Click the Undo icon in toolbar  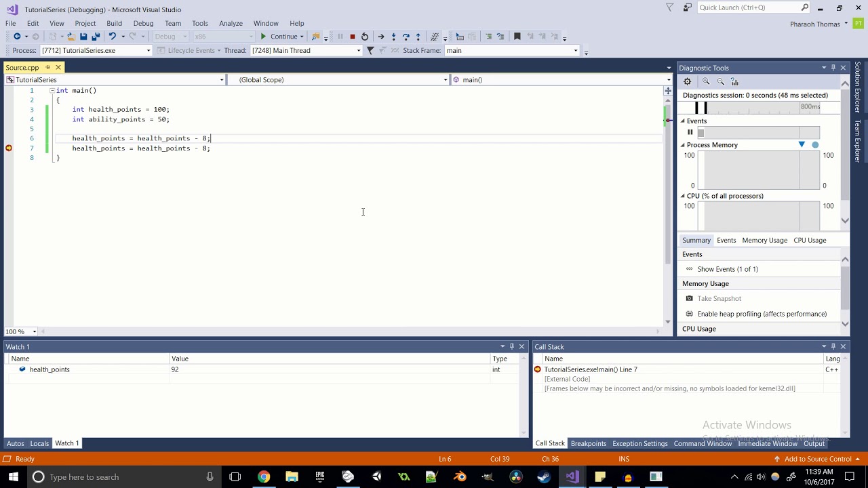pos(112,37)
